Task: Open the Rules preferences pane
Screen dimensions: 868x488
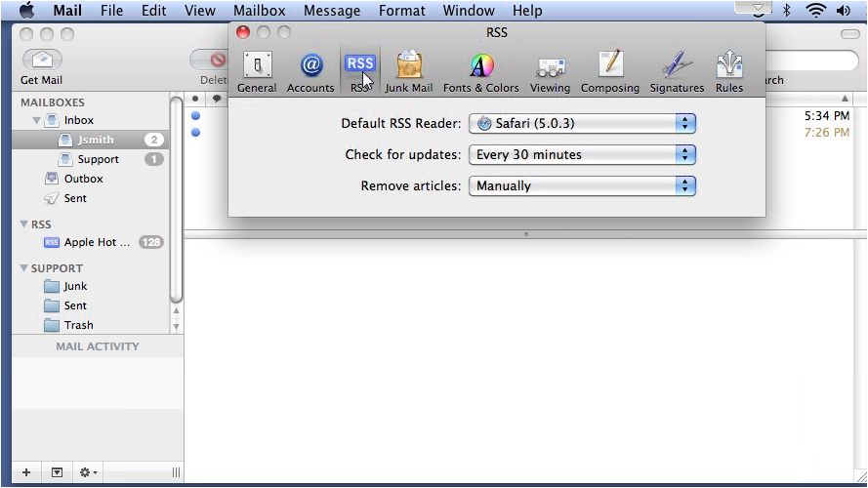Action: [729, 72]
